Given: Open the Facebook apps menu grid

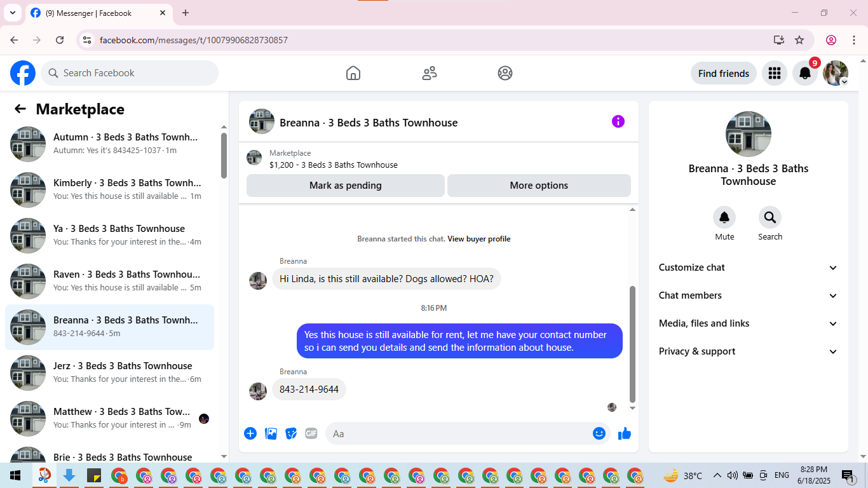Looking at the screenshot, I should point(774,73).
